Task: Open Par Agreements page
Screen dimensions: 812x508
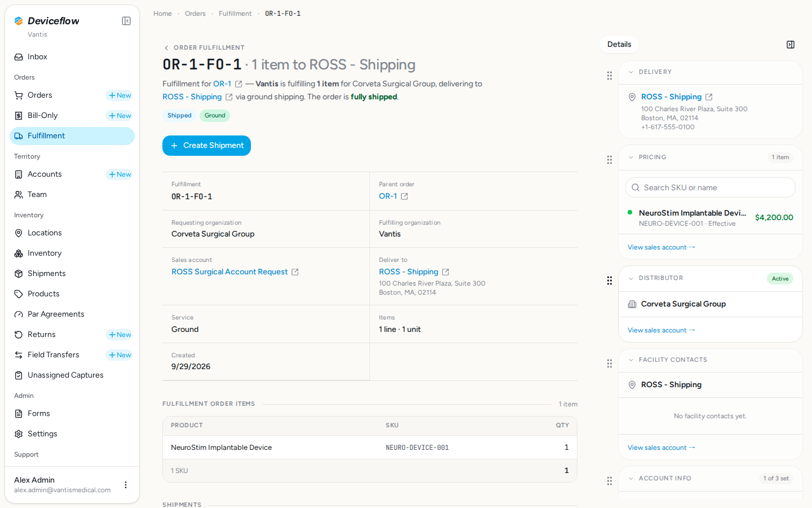Action: coord(72,314)
